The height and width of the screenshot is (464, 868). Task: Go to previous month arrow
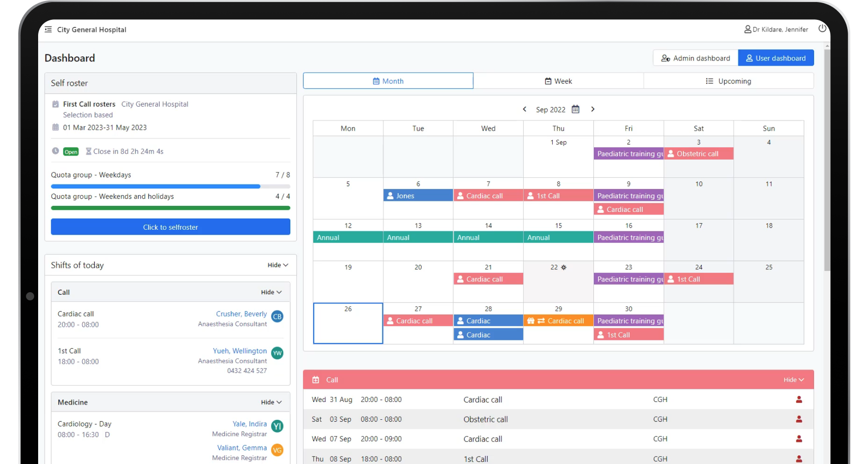pos(525,109)
